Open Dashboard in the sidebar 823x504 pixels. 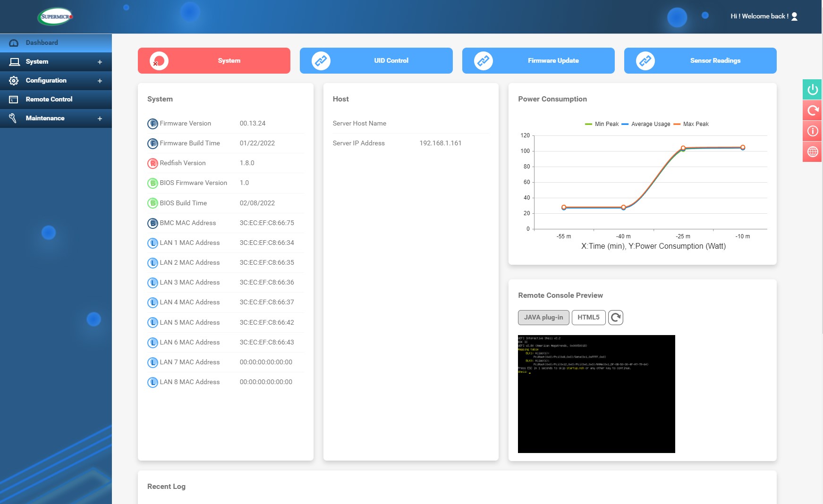(x=42, y=43)
